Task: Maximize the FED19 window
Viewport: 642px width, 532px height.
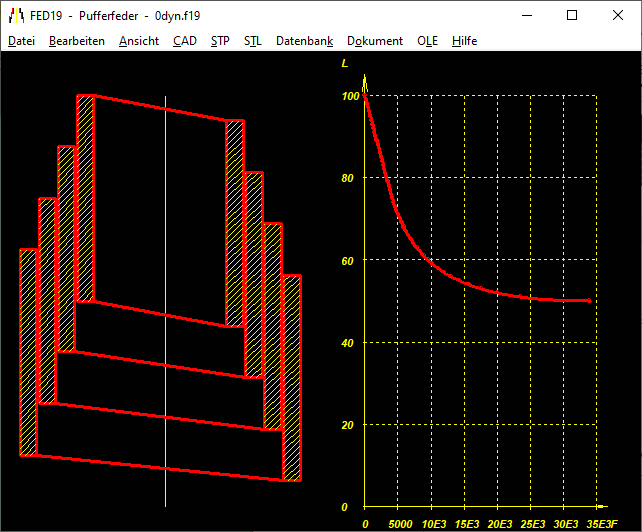Action: tap(572, 16)
